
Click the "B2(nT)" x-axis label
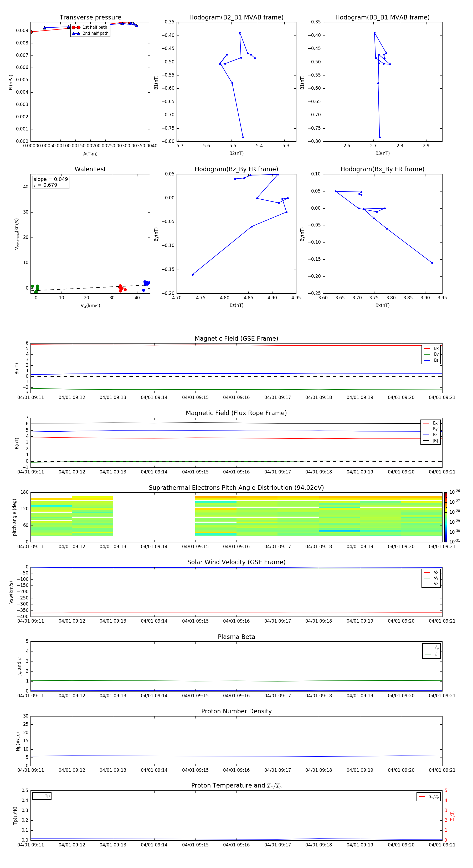point(236,153)
